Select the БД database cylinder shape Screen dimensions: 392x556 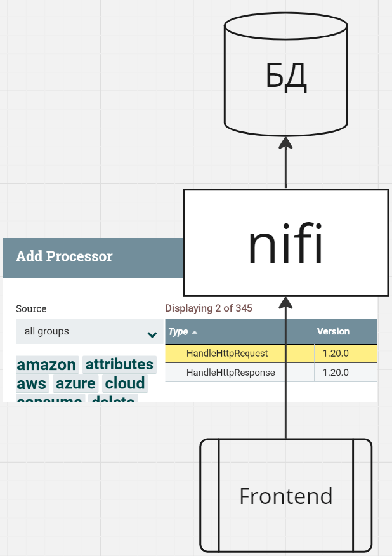pyautogui.click(x=285, y=74)
